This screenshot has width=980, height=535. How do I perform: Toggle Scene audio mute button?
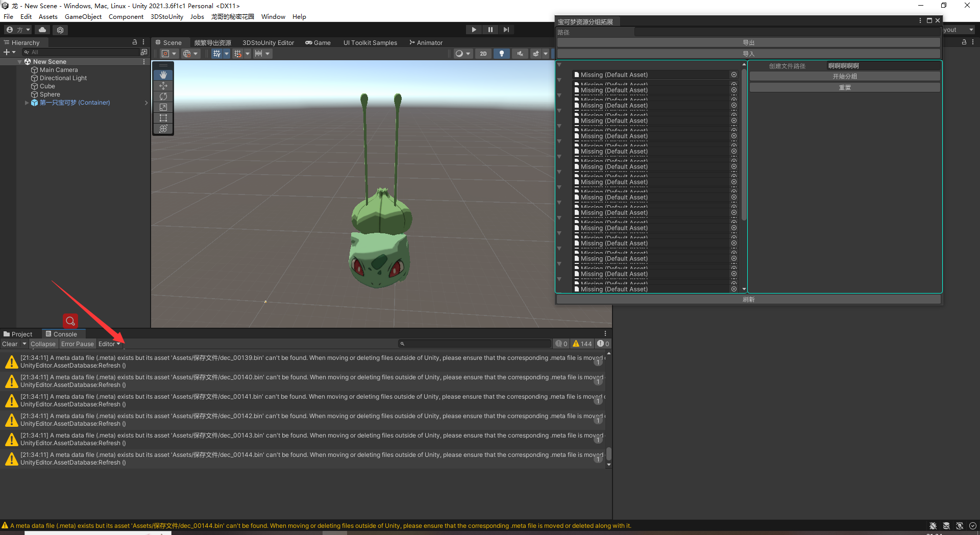pyautogui.click(x=520, y=54)
